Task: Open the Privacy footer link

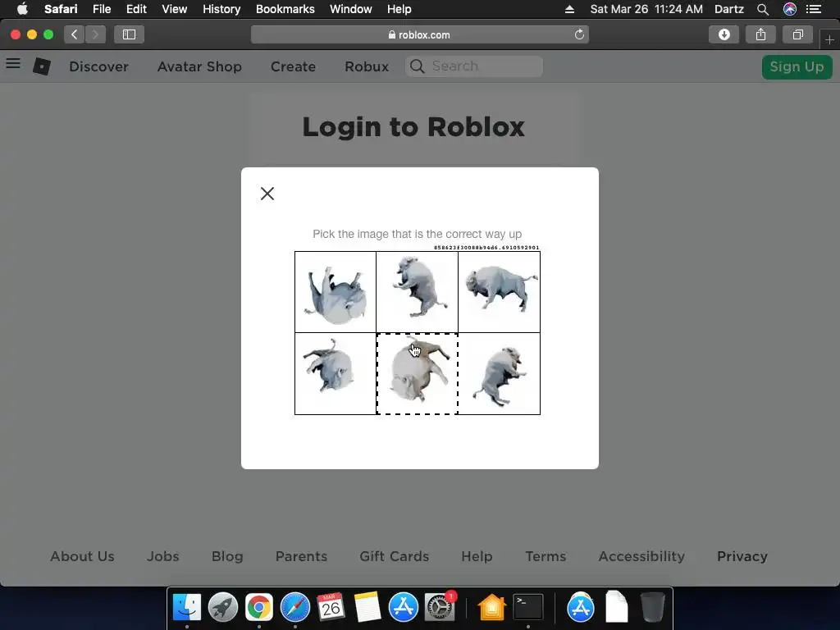Action: tap(742, 556)
